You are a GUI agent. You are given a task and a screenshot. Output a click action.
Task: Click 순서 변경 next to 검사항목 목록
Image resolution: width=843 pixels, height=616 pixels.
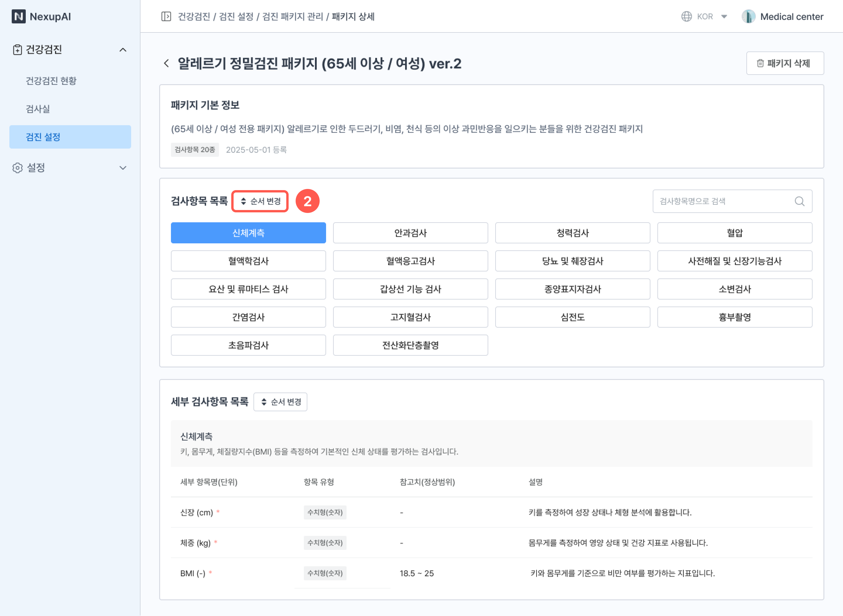pyautogui.click(x=260, y=201)
